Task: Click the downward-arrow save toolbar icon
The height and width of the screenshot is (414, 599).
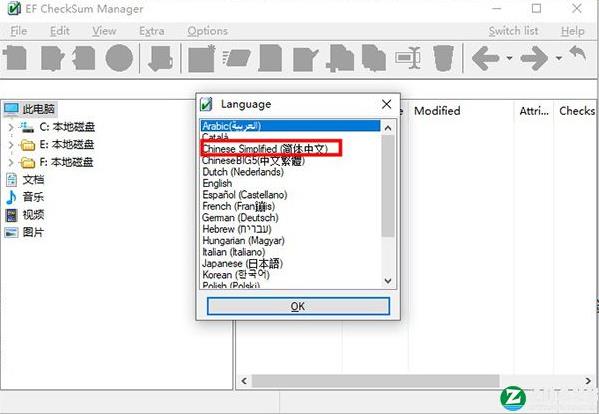Action: click(160, 58)
